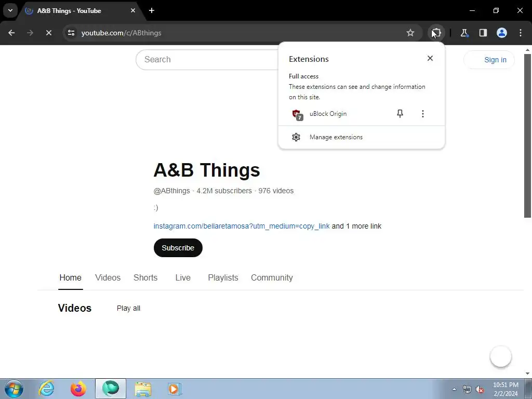
Task: Close the A&B Things YouTube tab
Action: (x=133, y=10)
